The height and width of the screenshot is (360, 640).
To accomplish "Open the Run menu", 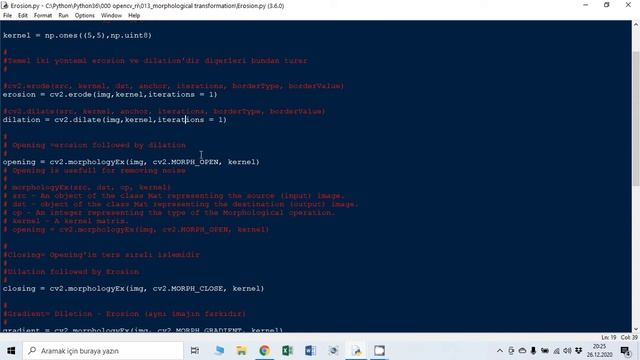I will pos(63,16).
